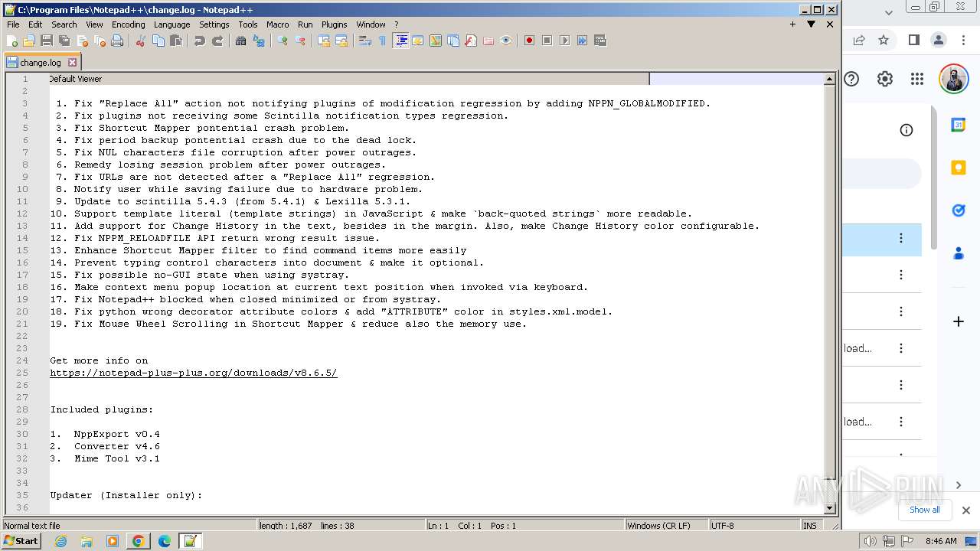Viewport: 980px width, 551px height.
Task: Open Google Calendar side panel icon
Action: pyautogui.click(x=958, y=125)
